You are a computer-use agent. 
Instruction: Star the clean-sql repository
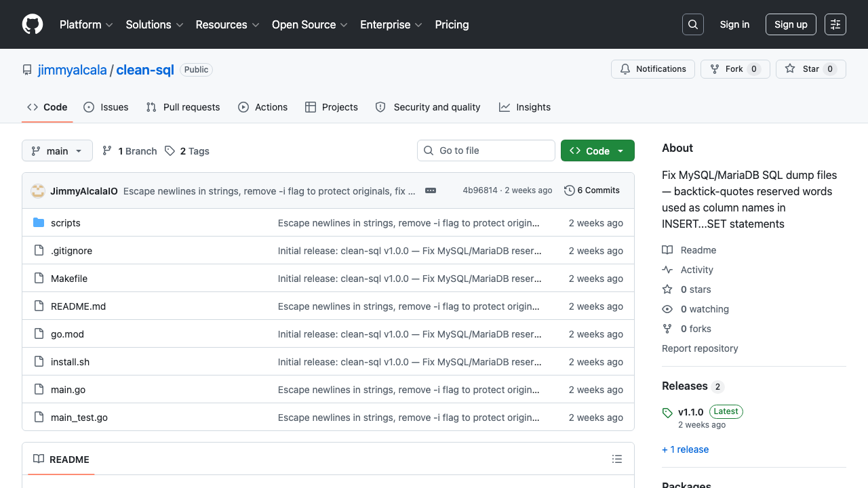tap(810, 69)
